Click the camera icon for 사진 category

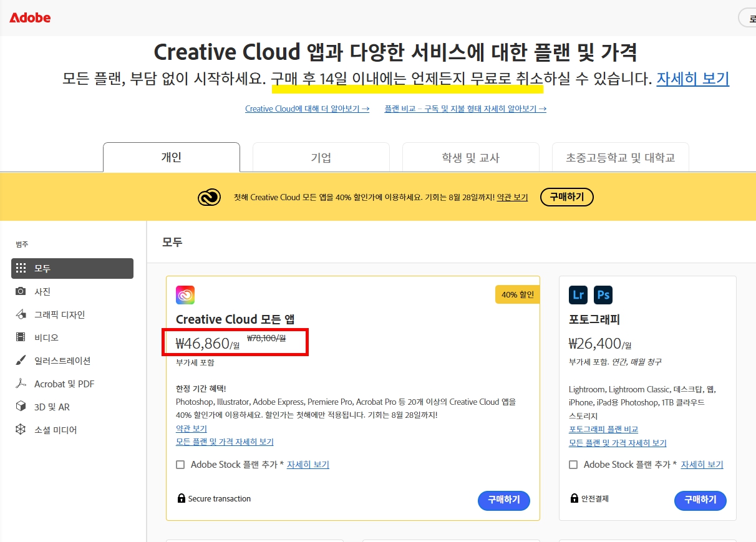coord(21,291)
